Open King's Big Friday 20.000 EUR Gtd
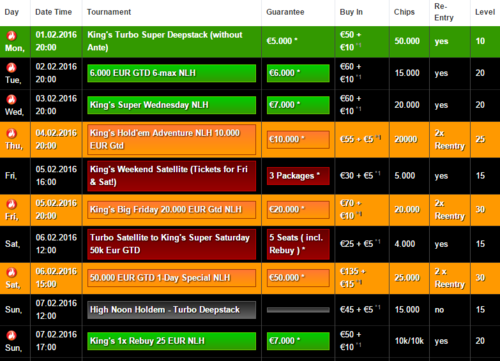The image size is (500, 361). [172, 210]
